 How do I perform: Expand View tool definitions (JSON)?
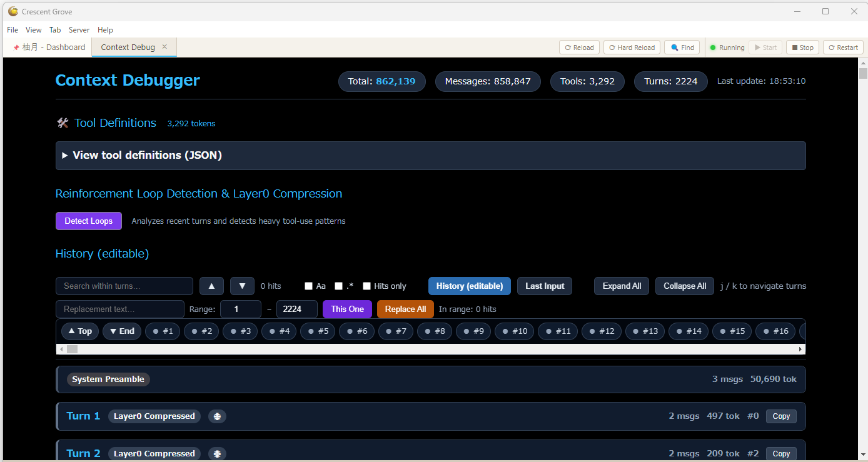point(430,156)
